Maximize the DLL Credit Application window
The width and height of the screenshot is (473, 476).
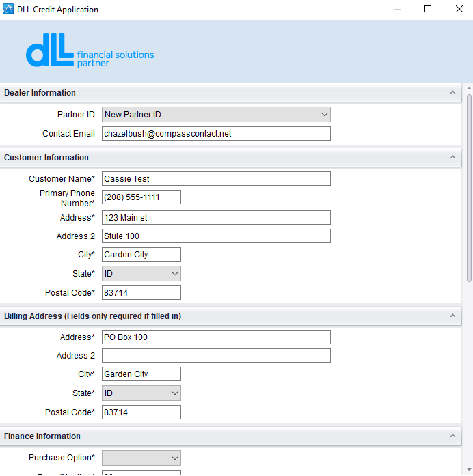click(428, 9)
